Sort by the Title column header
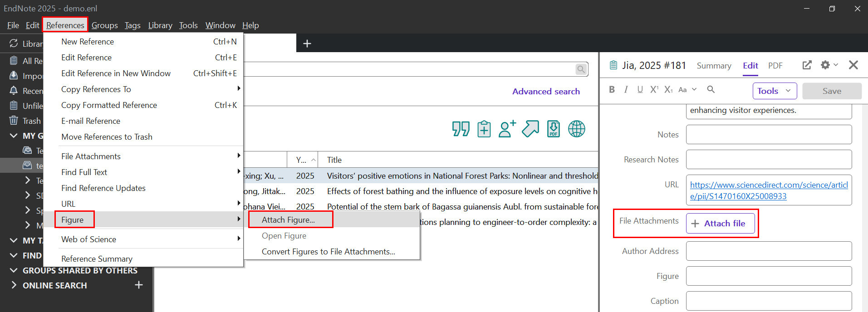868x312 pixels. tap(458, 160)
